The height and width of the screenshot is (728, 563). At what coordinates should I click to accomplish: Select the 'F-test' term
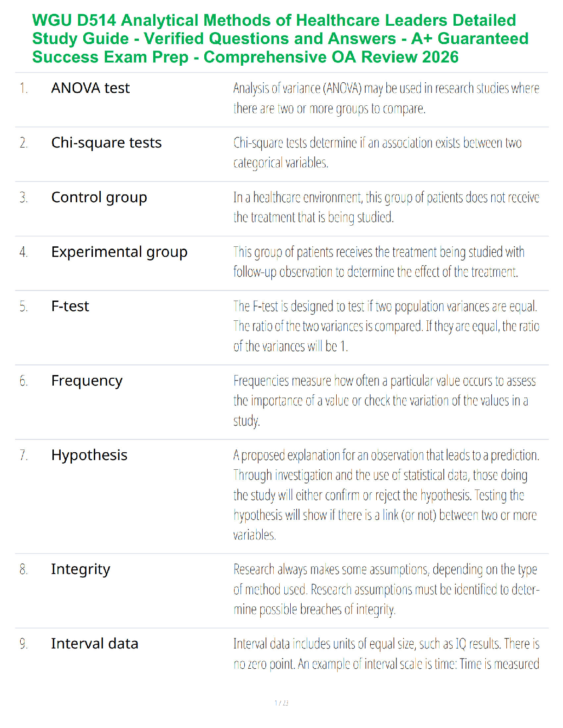point(70,306)
